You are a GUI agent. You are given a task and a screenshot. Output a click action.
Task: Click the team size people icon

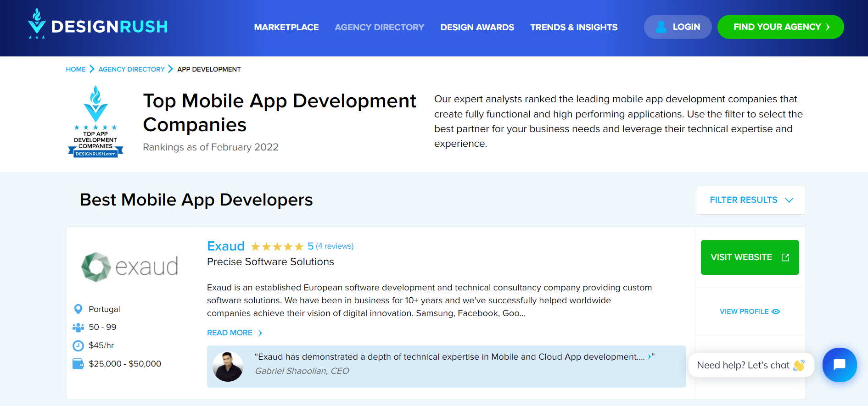coord(78,328)
